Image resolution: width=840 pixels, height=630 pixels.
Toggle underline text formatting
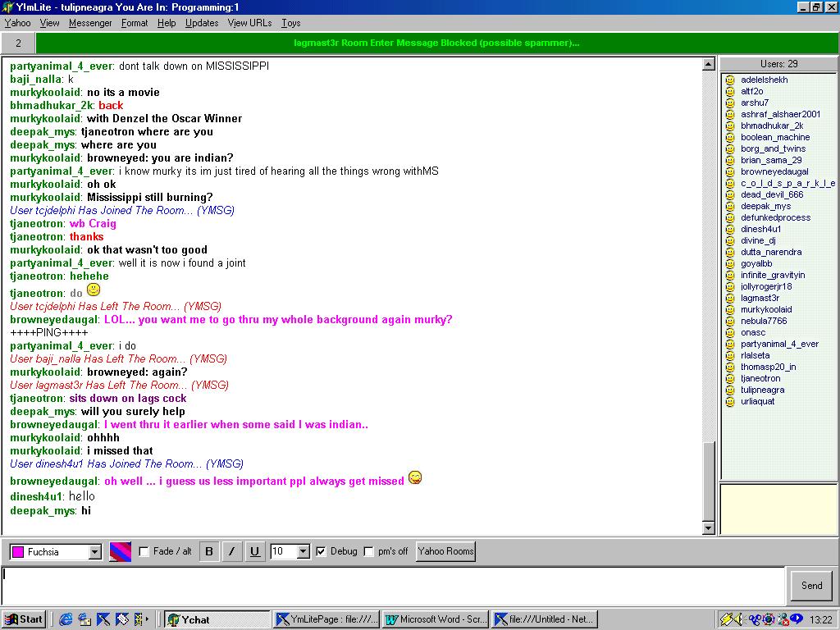255,551
